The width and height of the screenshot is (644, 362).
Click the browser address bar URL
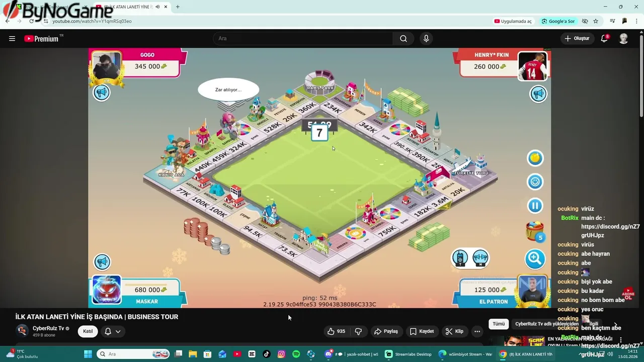coord(92,21)
